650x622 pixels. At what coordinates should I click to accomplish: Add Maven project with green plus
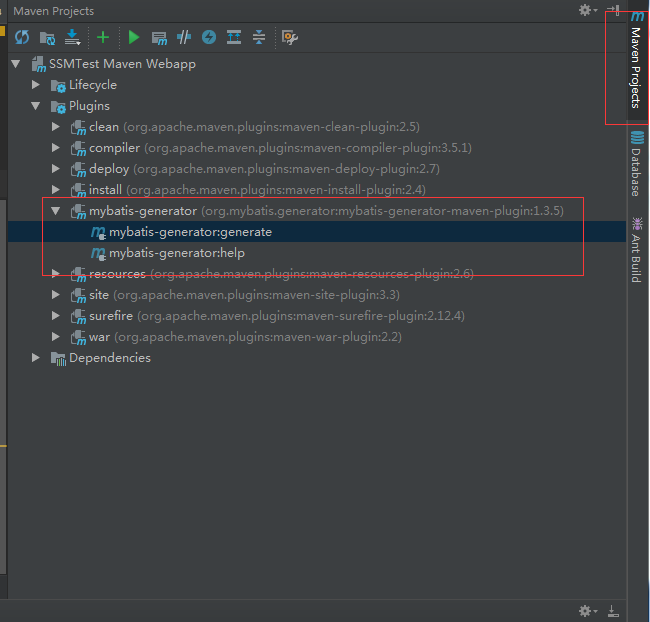tap(102, 38)
